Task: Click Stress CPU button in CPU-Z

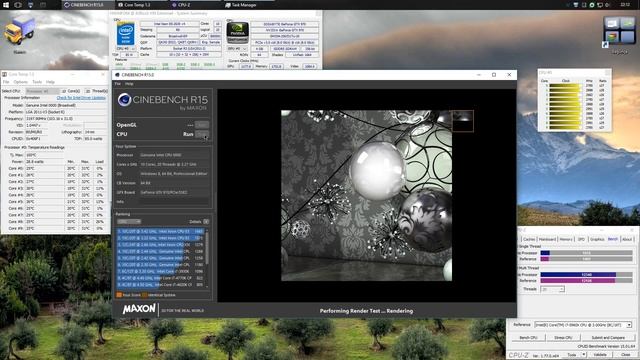Action: (563, 338)
